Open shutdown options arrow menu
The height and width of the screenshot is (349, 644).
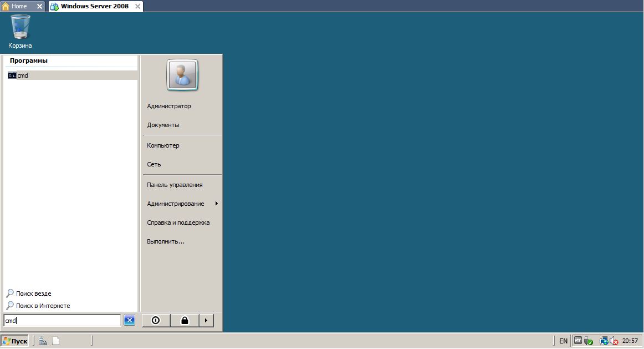click(x=206, y=320)
